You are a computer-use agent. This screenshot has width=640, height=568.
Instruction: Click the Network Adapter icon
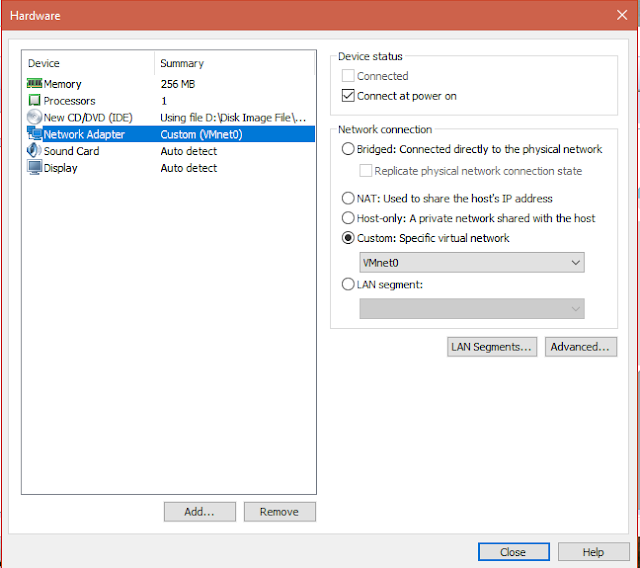tap(34, 134)
